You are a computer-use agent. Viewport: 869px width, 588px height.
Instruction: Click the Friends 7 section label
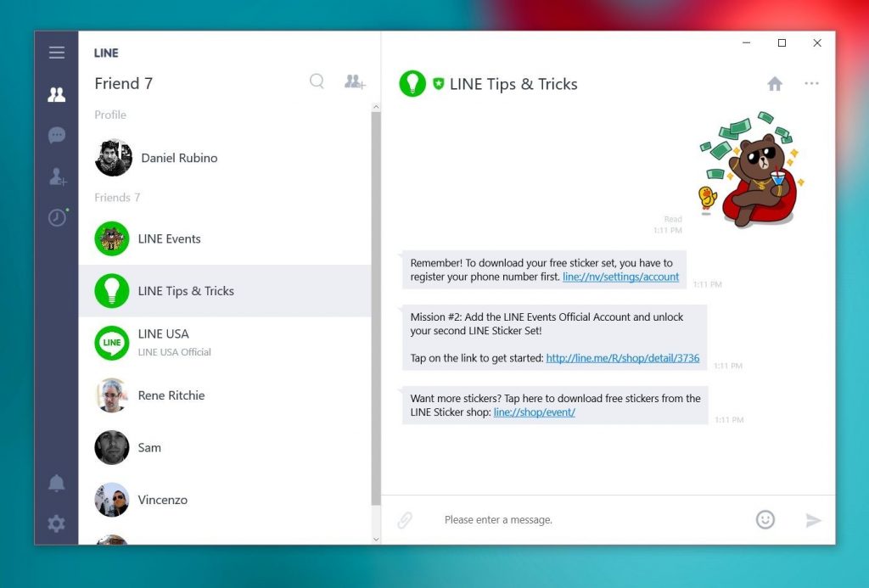click(x=117, y=198)
